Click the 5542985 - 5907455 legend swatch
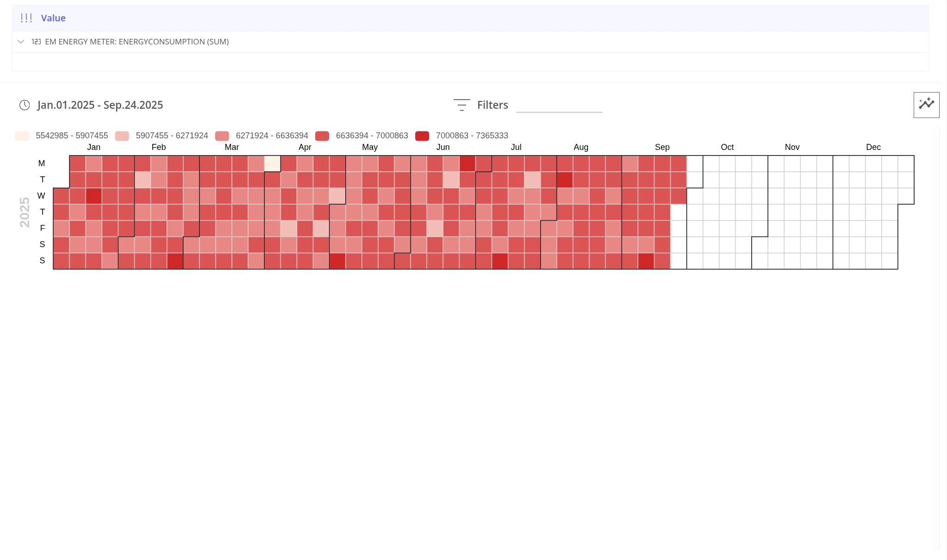947x560 pixels. pyautogui.click(x=22, y=136)
